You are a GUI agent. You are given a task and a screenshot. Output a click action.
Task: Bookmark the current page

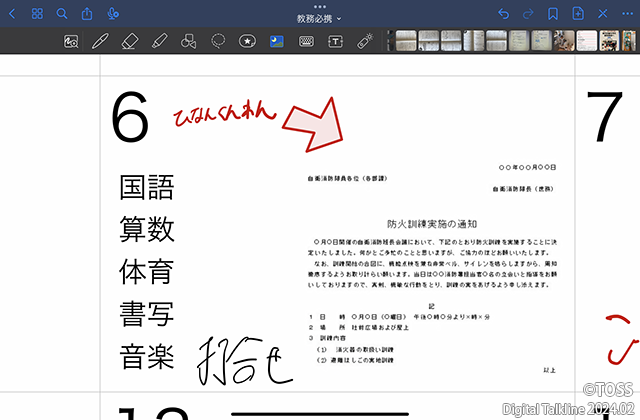(x=553, y=14)
